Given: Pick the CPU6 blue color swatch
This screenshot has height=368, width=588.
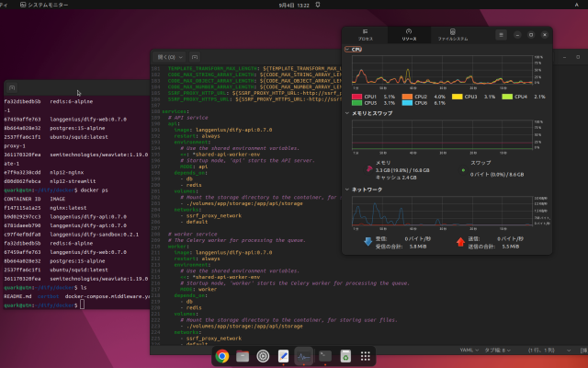Looking at the screenshot, I should [405, 103].
